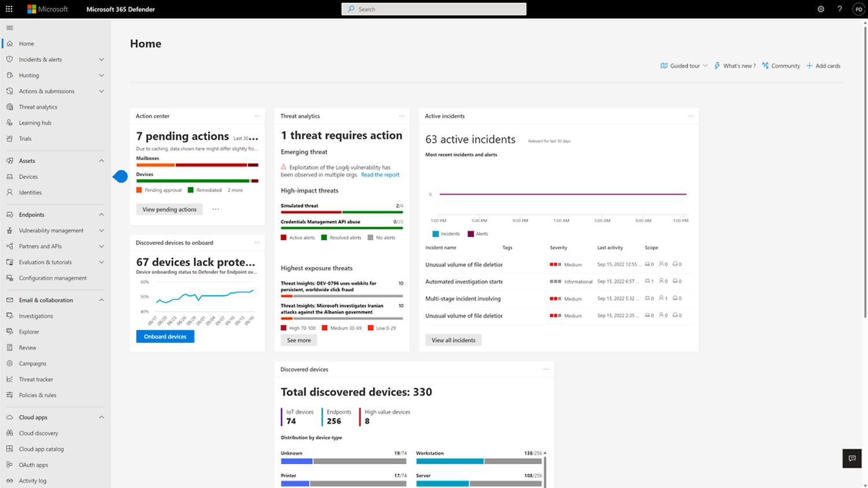Open the PD account avatar
Image resolution: width=868 pixels, height=488 pixels.
tap(859, 9)
